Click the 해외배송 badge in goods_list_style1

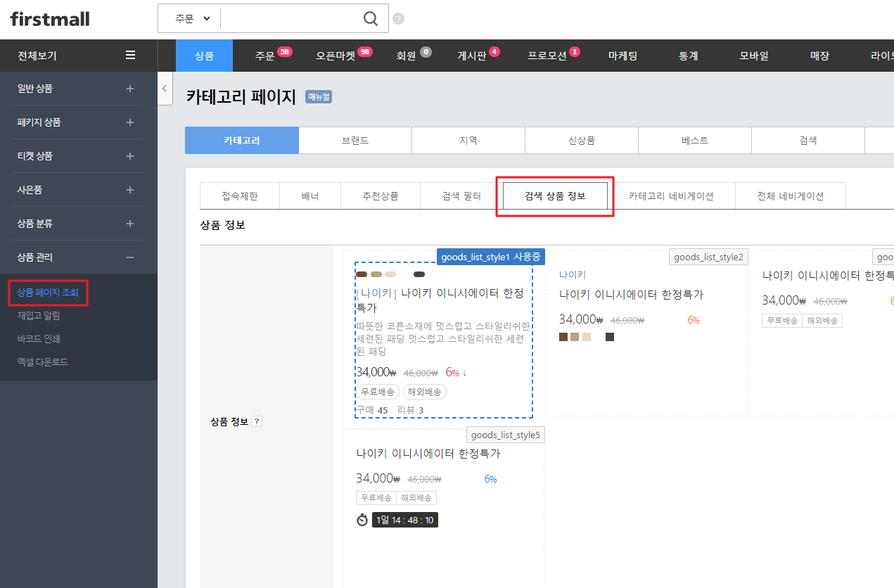(425, 392)
